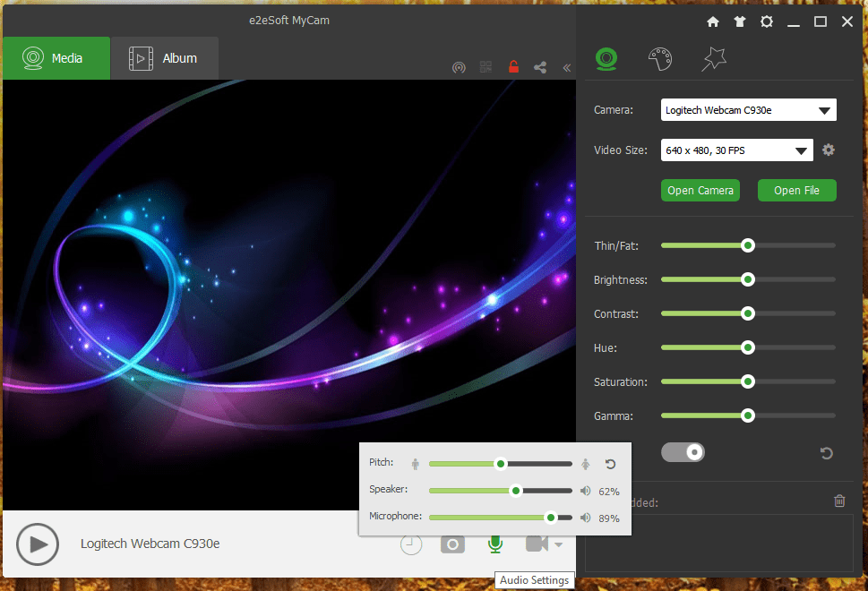This screenshot has height=591, width=868.
Task: Click the speaker volume icon at 62%
Action: 585,491
